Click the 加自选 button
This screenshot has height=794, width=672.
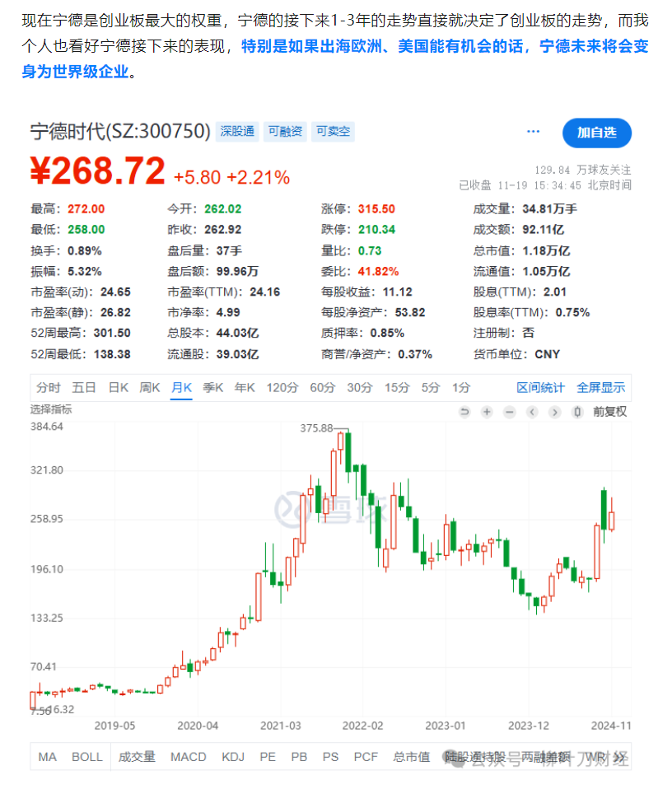(x=596, y=133)
